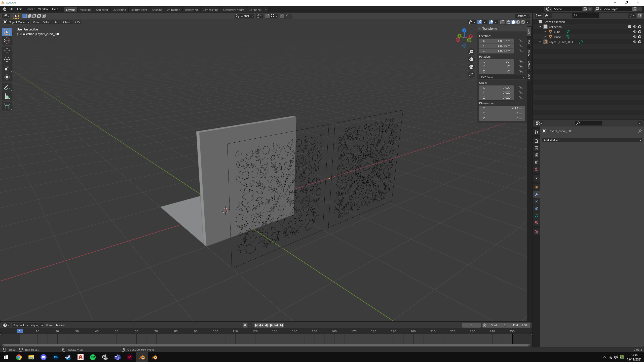Viewport: 644px width, 362px height.
Task: Click the Object Mode dropdown
Action: point(18,22)
